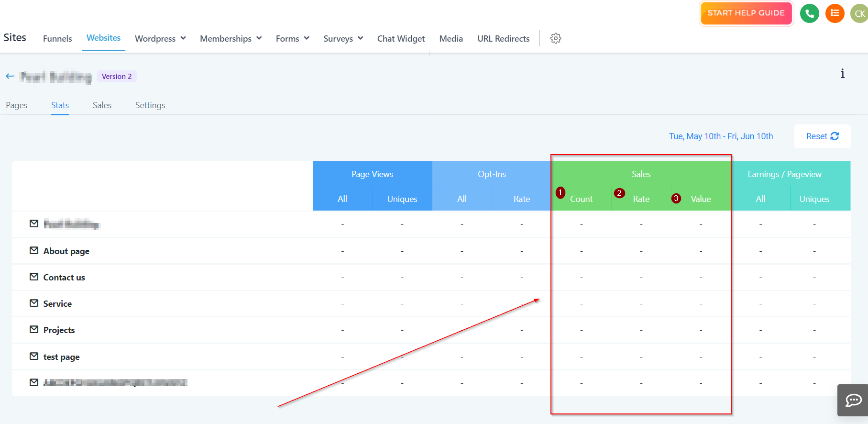The image size is (868, 424).
Task: Open the orange list menu icon
Action: (835, 13)
